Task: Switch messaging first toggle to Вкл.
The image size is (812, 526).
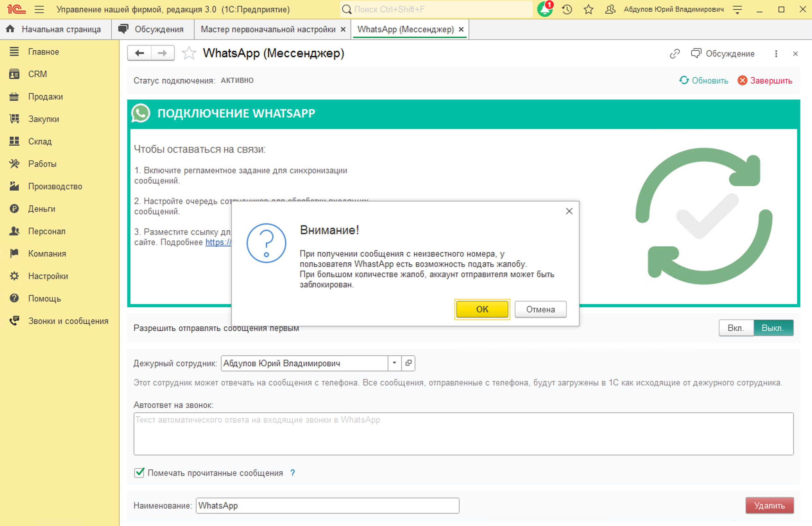Action: click(x=736, y=328)
